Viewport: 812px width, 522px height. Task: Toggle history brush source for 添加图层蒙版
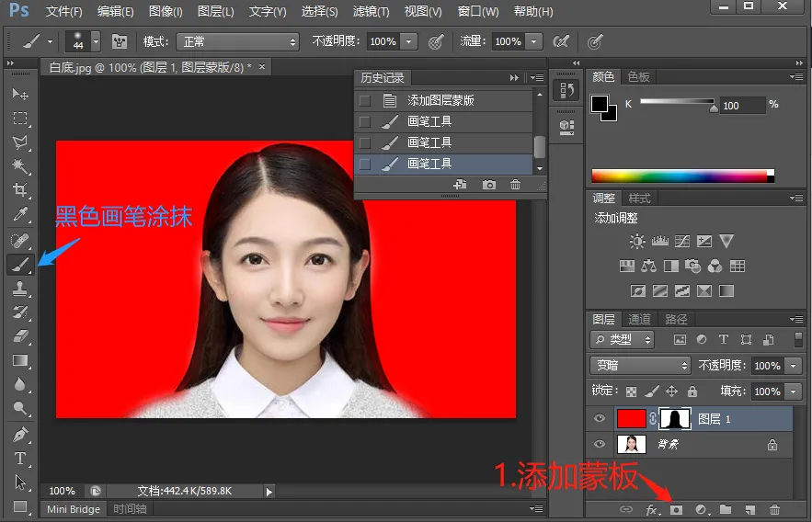click(x=365, y=100)
